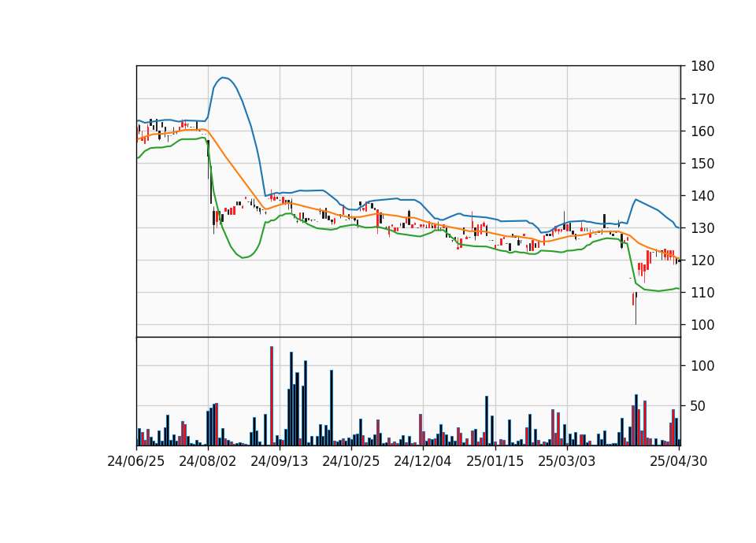Click the green lower band trough near 121
756x543 pixels.
pyautogui.click(x=243, y=257)
